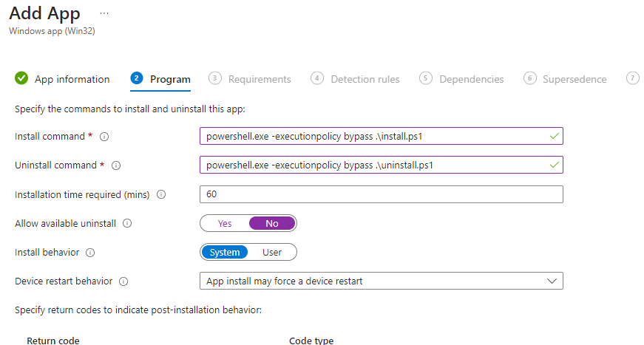The width and height of the screenshot is (644, 345).
Task: Switch Install behavior to User
Action: point(272,253)
